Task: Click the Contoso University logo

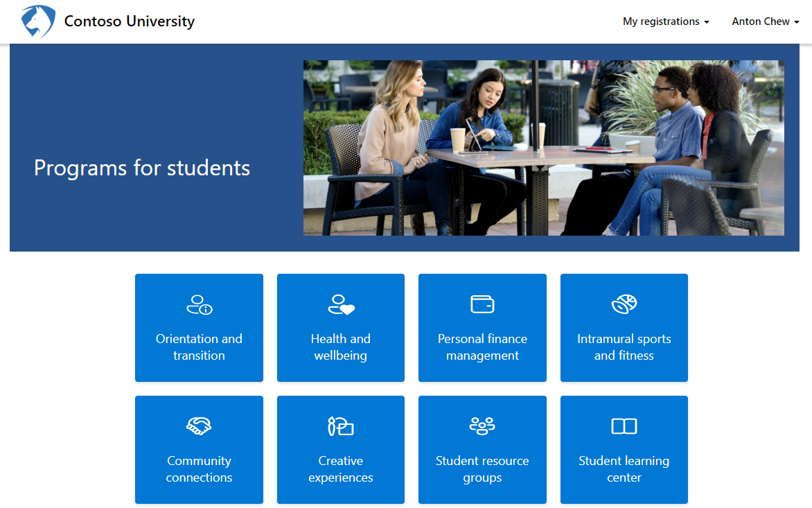Action: pyautogui.click(x=37, y=21)
